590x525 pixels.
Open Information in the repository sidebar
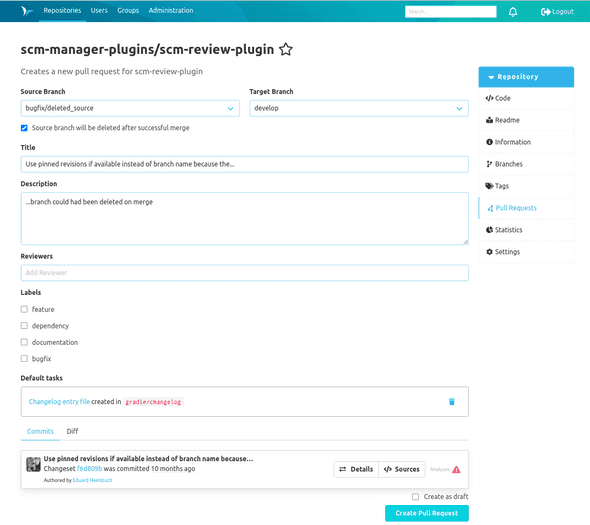526,142
